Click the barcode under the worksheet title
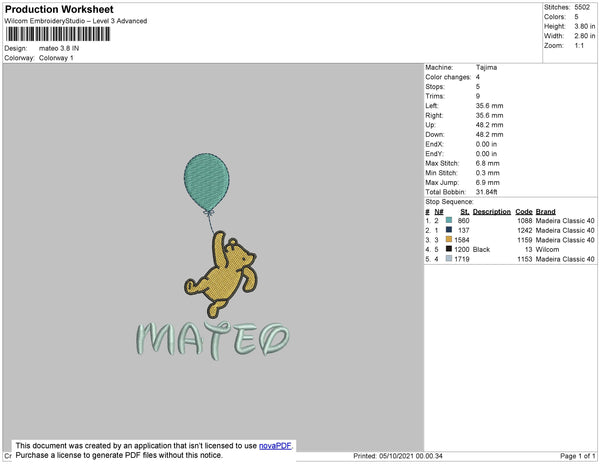 coord(58,34)
